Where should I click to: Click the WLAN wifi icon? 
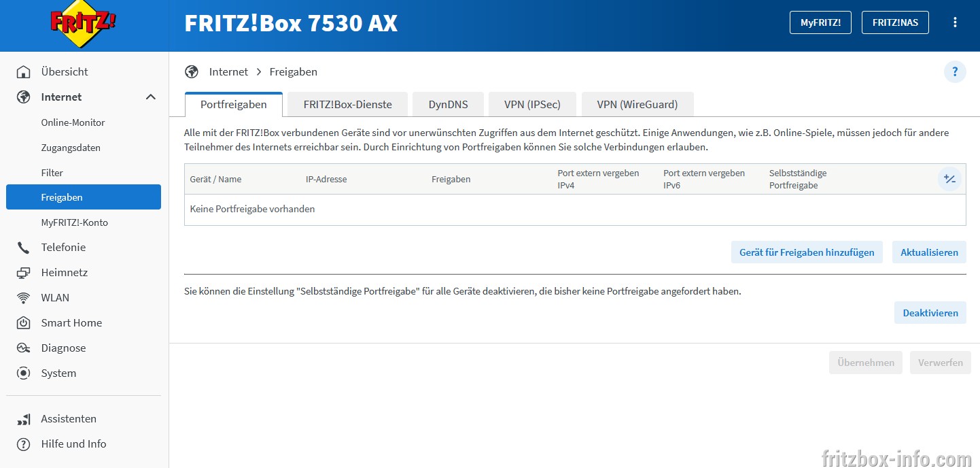point(24,298)
